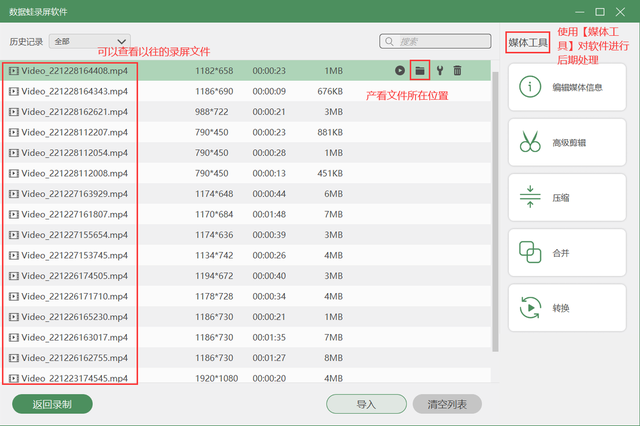Open file location folder icon

coord(420,71)
